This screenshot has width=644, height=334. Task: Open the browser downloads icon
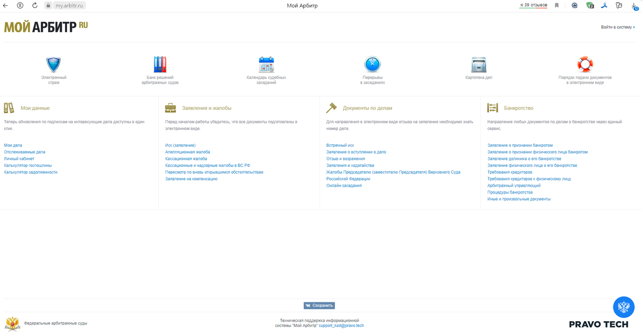tap(634, 6)
